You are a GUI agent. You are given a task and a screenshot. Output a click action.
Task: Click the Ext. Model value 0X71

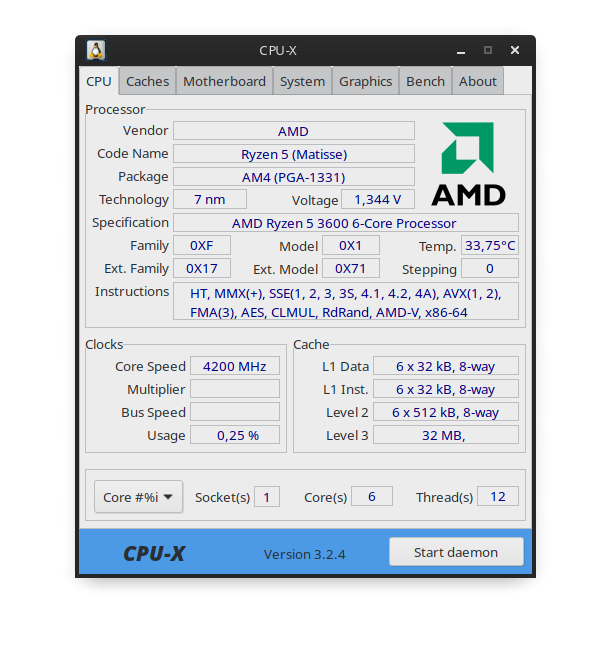click(351, 268)
